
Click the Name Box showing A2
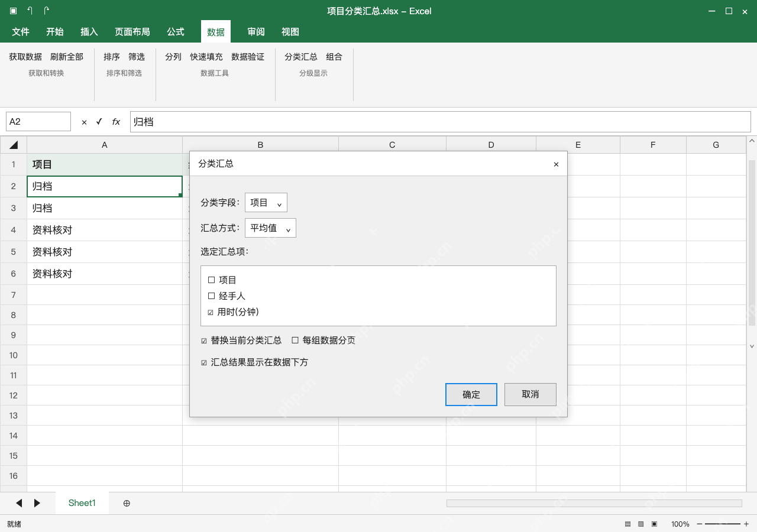click(x=38, y=122)
